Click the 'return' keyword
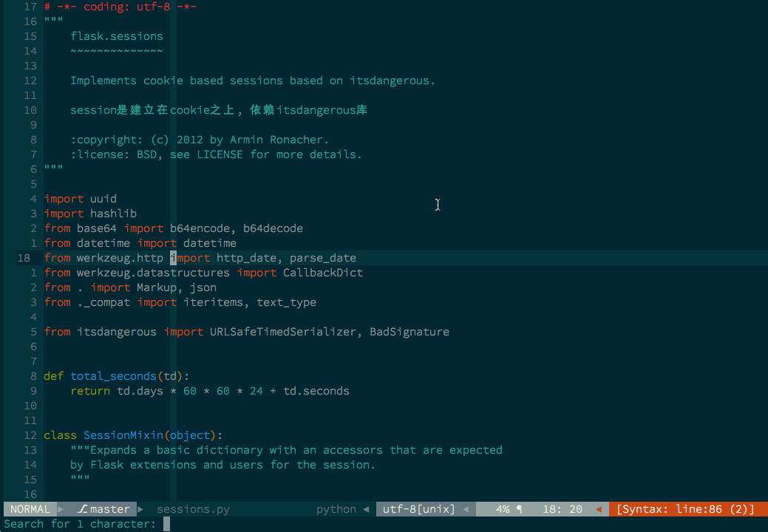Viewport: 768px width, 532px height. click(90, 391)
